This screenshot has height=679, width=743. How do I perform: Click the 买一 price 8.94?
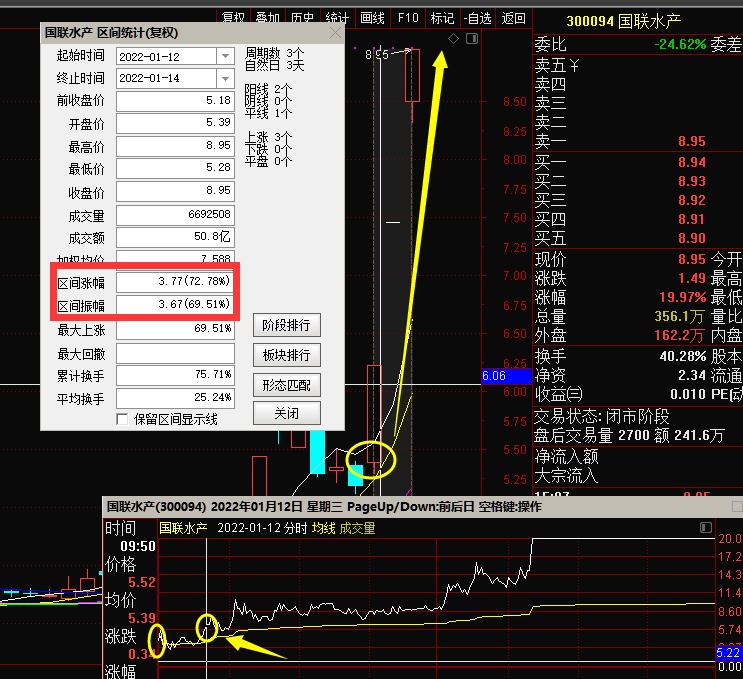coord(691,162)
